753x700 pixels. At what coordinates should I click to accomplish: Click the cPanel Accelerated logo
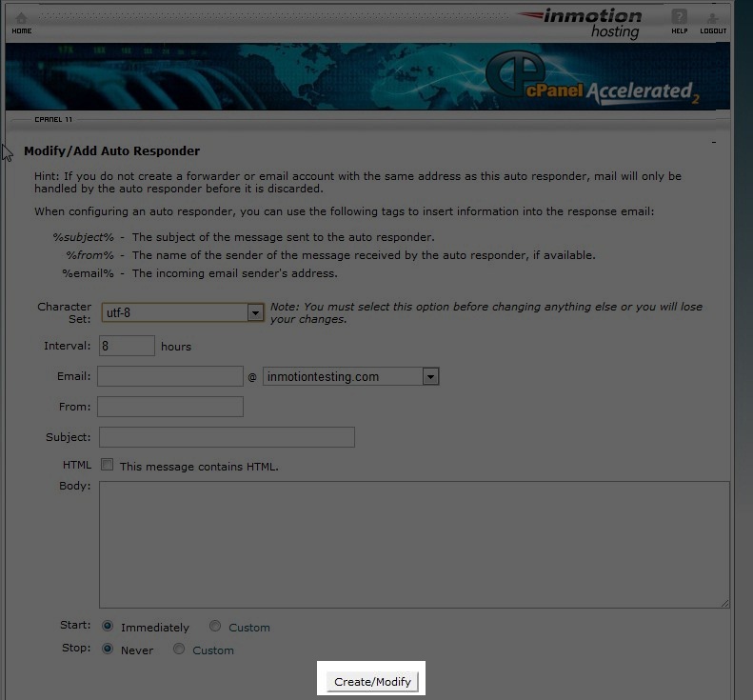coord(592,77)
